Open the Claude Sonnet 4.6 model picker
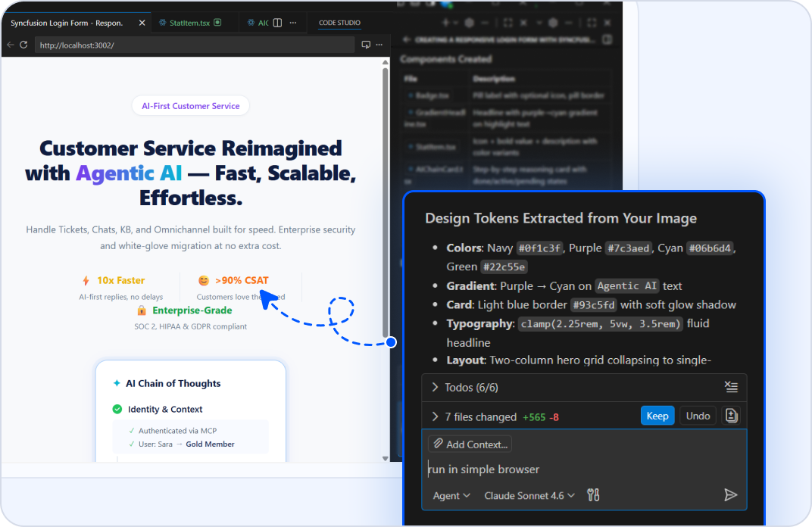 529,495
